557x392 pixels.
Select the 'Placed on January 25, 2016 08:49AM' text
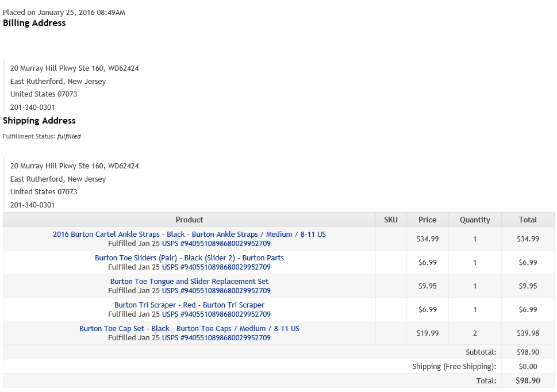click(64, 13)
